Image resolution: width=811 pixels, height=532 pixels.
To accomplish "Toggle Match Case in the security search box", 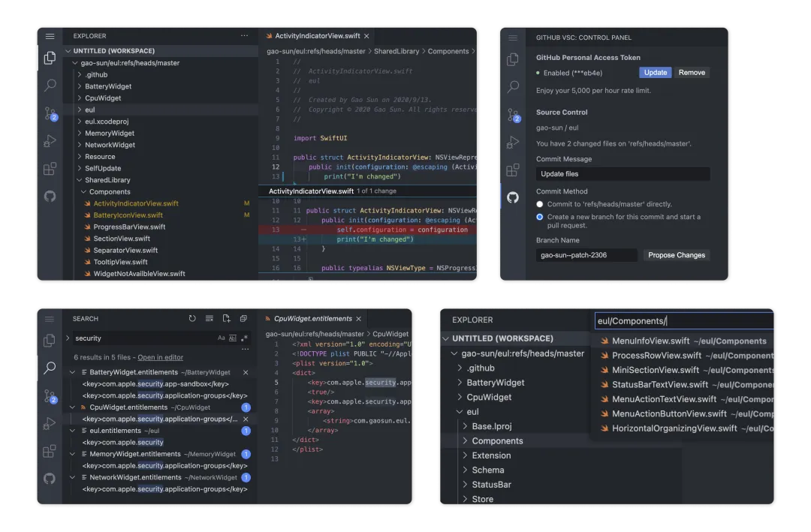I will (222, 338).
